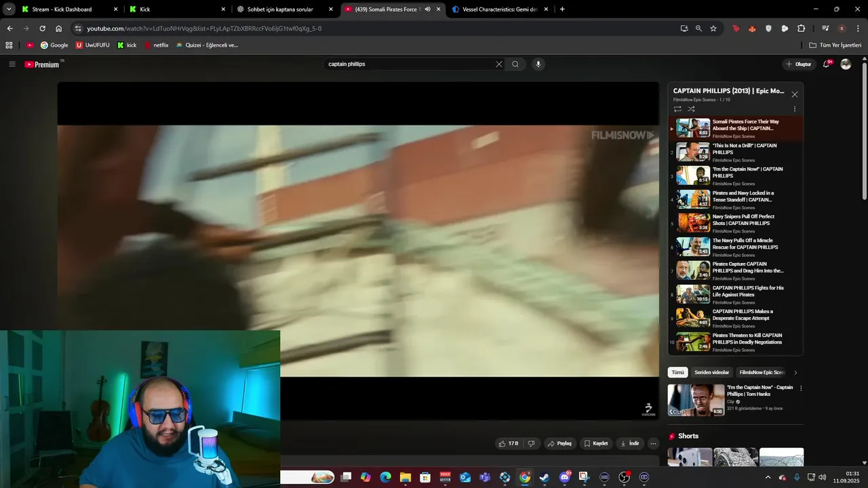This screenshot has height=488, width=868.
Task: Open 'Tüm Yer İşaretleri' bookmarks folder
Action: coord(835,45)
